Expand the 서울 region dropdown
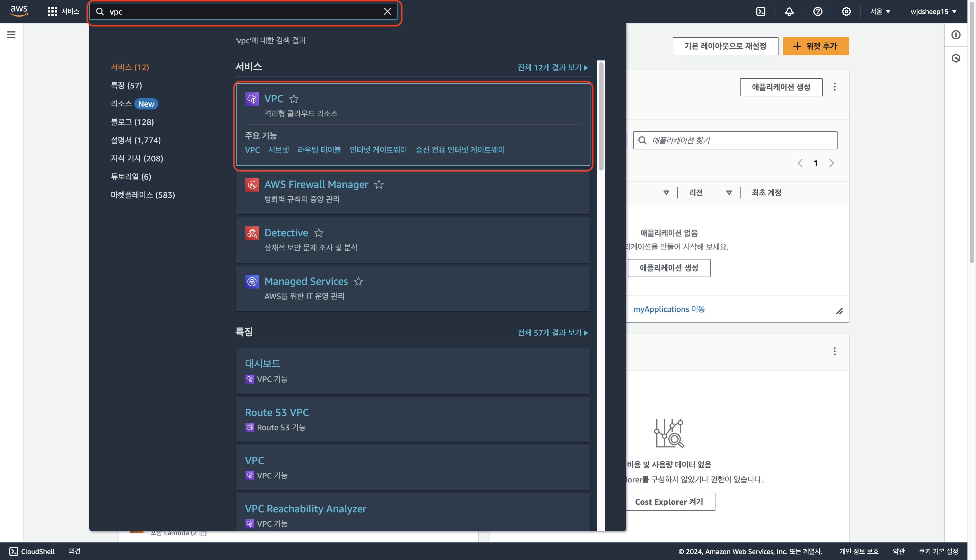 tap(880, 11)
